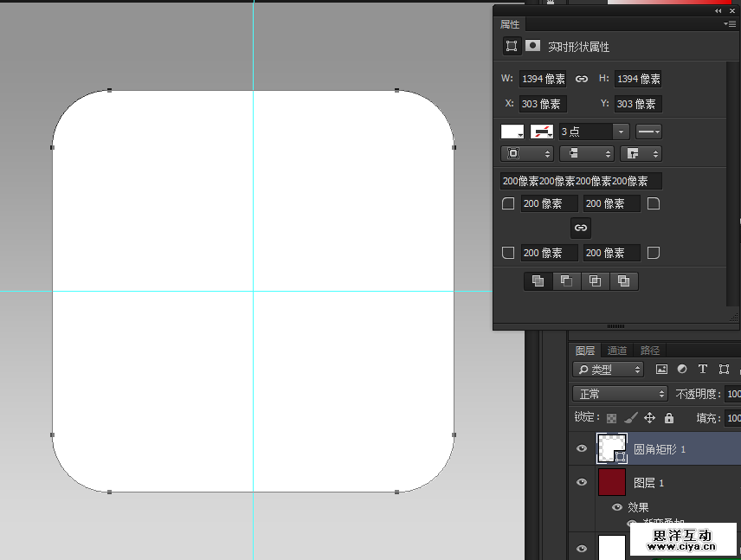Select the Masks icon in Properties panel

pos(533,46)
